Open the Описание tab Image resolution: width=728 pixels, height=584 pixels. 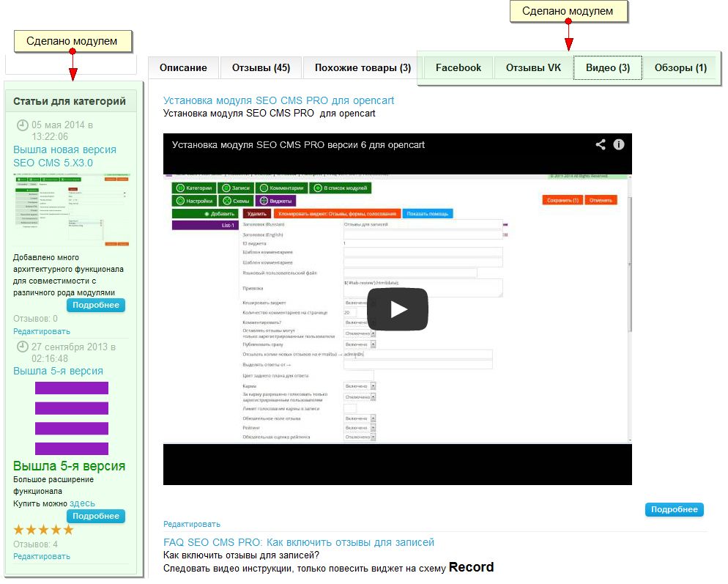pyautogui.click(x=183, y=68)
